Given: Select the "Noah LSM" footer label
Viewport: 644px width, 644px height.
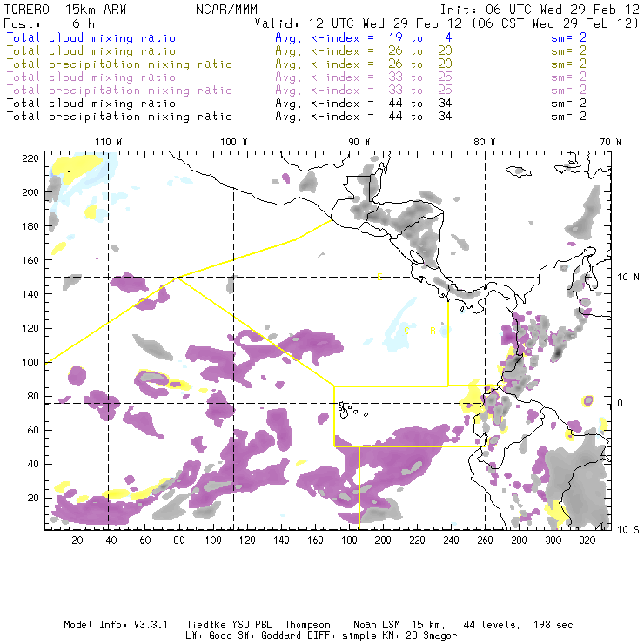Looking at the screenshot, I should (x=378, y=625).
